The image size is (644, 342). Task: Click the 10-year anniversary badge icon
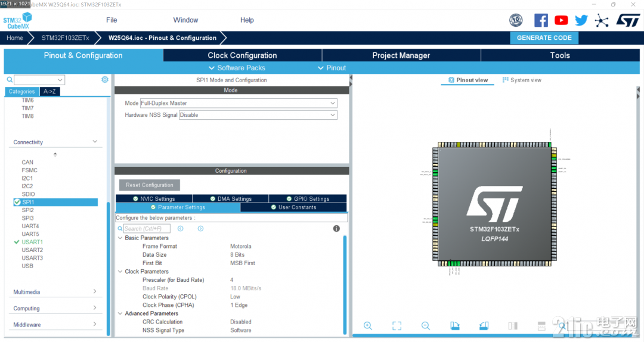coord(516,20)
